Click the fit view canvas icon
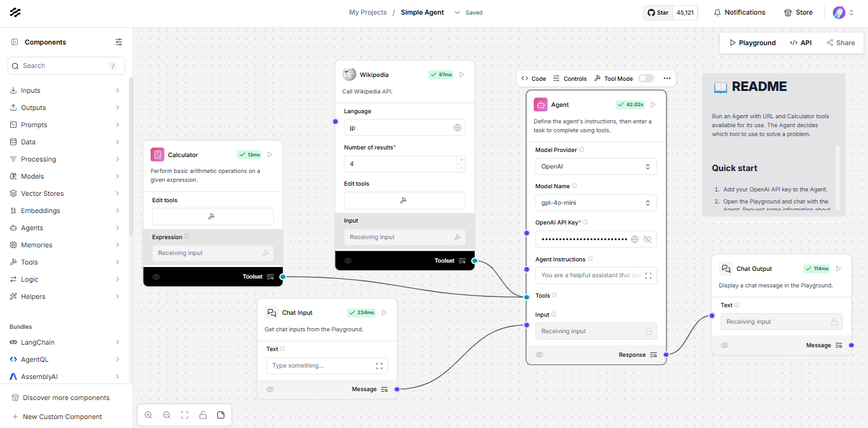 pyautogui.click(x=184, y=415)
